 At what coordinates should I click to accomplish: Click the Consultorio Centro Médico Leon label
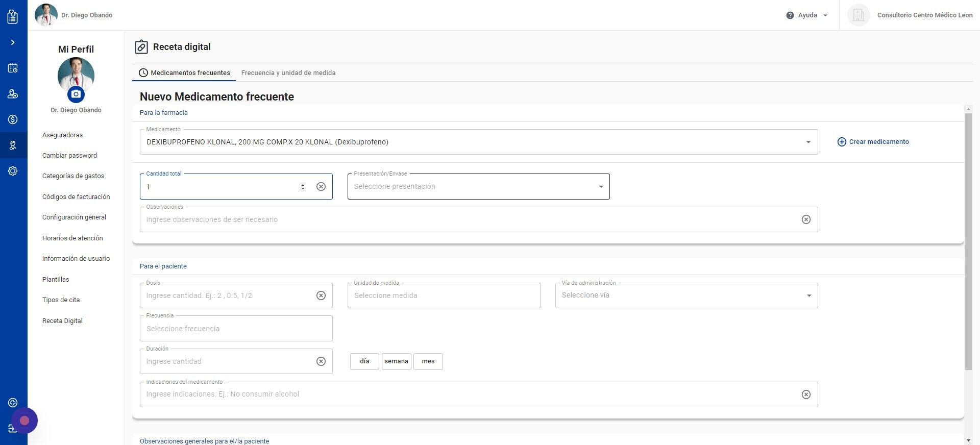pyautogui.click(x=925, y=15)
